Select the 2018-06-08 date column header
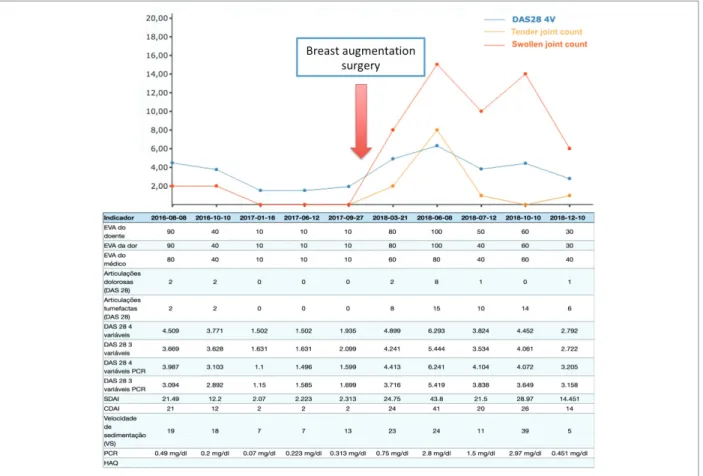 (x=435, y=218)
